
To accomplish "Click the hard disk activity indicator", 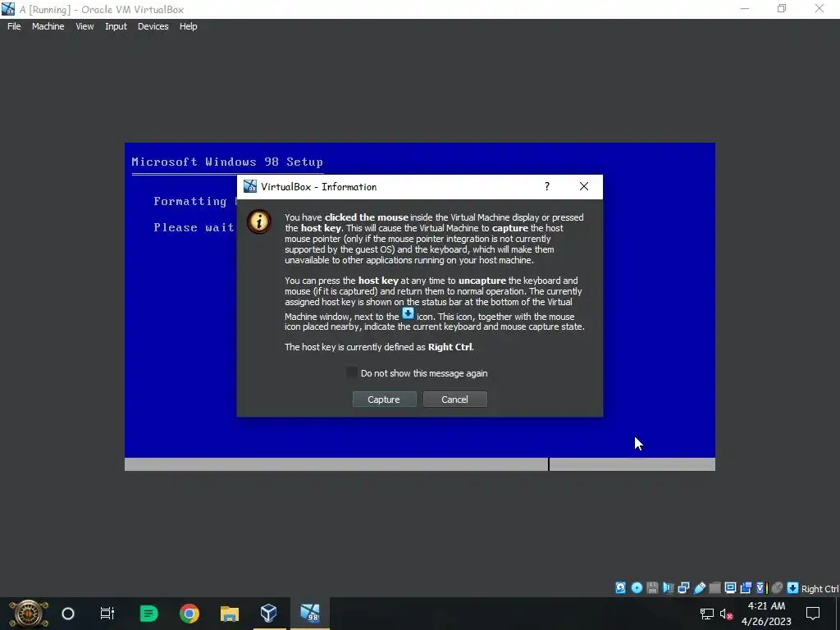I will point(620,587).
